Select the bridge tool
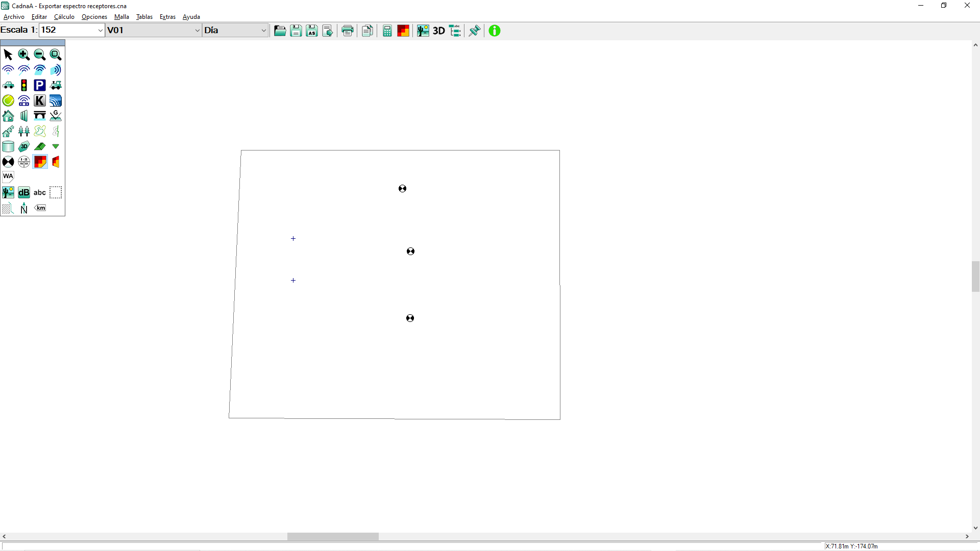This screenshot has height=551, width=980. 40,116
